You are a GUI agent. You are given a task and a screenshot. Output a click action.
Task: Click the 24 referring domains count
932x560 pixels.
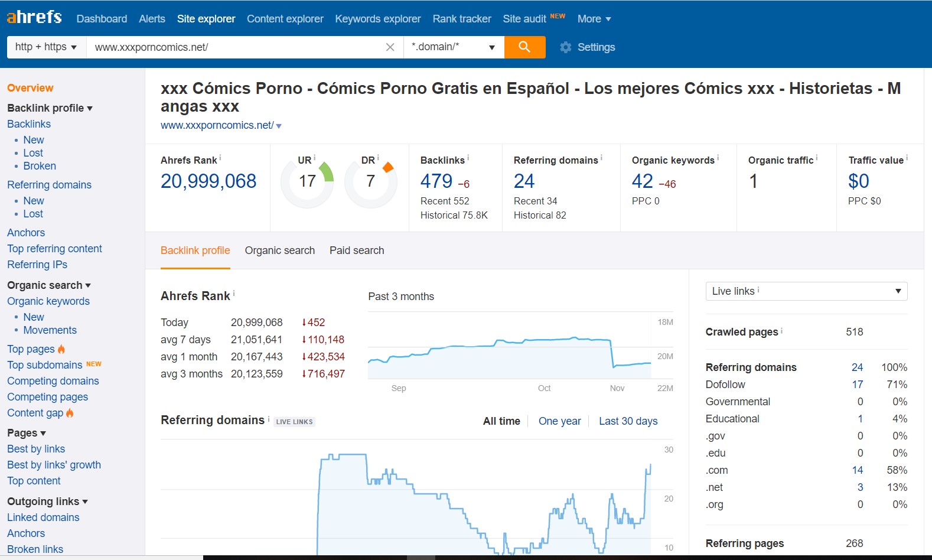pyautogui.click(x=524, y=181)
